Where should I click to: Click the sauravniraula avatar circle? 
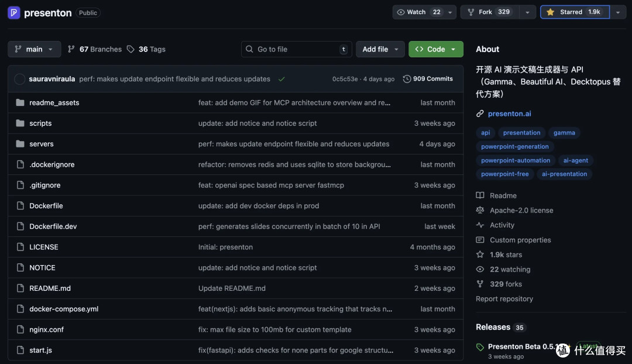[x=19, y=79]
